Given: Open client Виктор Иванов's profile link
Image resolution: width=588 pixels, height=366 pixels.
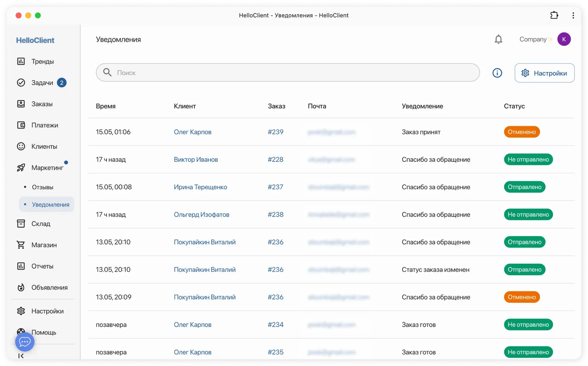Looking at the screenshot, I should click(x=196, y=159).
